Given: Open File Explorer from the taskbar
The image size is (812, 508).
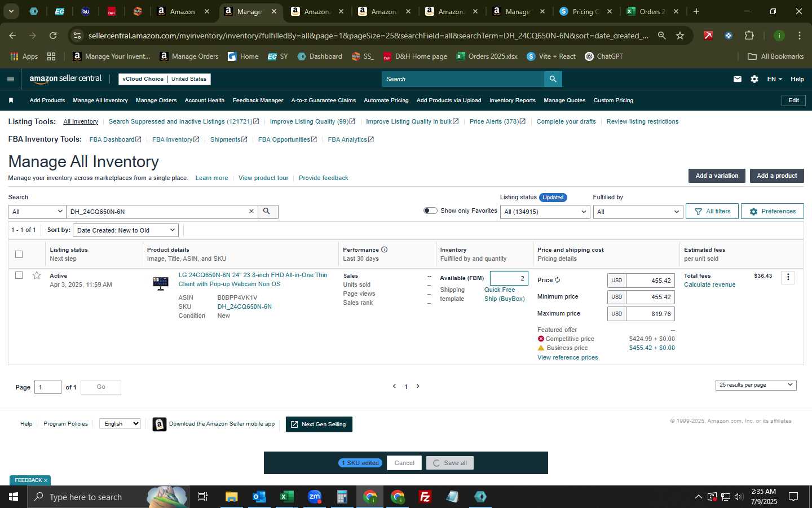Looking at the screenshot, I should click(x=232, y=497).
